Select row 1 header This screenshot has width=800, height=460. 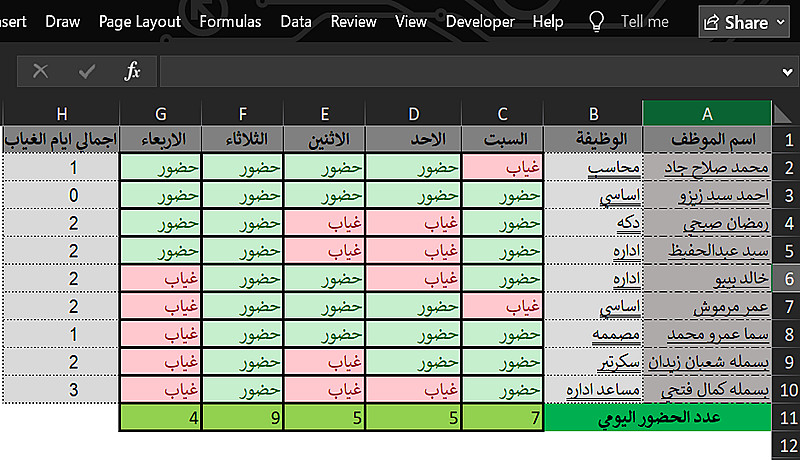tap(786, 140)
